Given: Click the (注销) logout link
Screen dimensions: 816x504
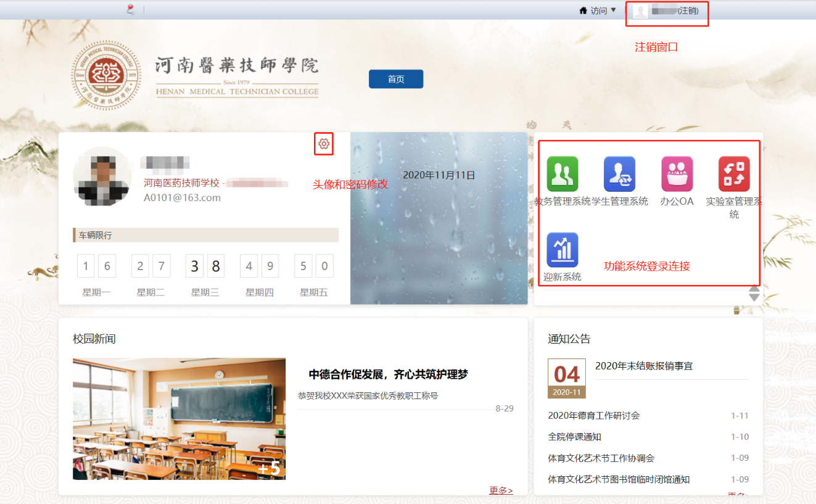Looking at the screenshot, I should coord(688,11).
